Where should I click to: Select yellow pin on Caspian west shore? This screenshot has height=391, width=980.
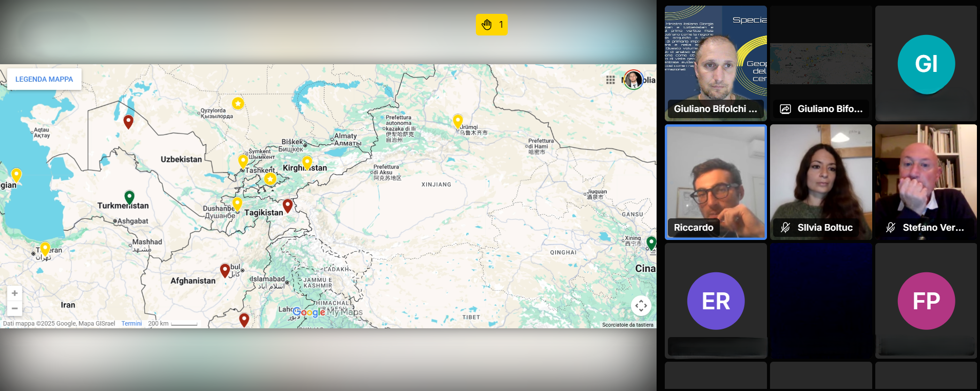16,175
